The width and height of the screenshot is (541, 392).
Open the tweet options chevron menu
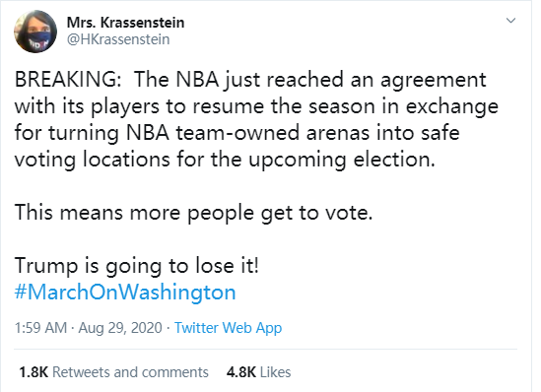click(510, 21)
